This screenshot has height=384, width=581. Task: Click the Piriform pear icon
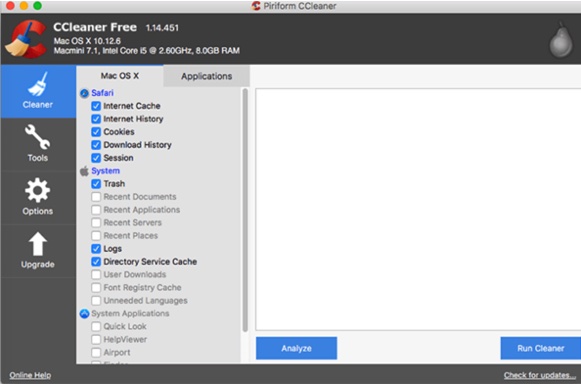560,40
